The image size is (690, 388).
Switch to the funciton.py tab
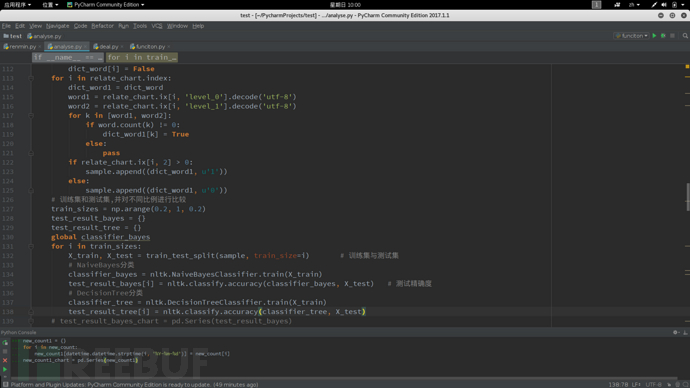coord(150,47)
